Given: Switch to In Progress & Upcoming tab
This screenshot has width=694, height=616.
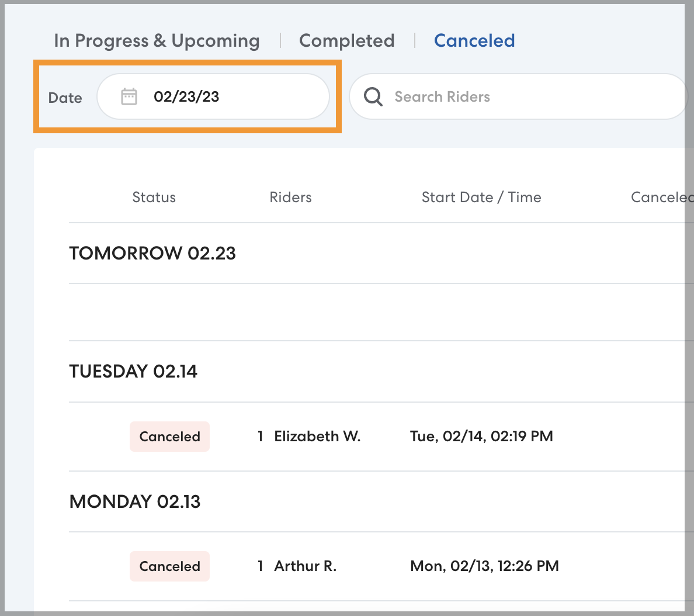Looking at the screenshot, I should click(157, 41).
